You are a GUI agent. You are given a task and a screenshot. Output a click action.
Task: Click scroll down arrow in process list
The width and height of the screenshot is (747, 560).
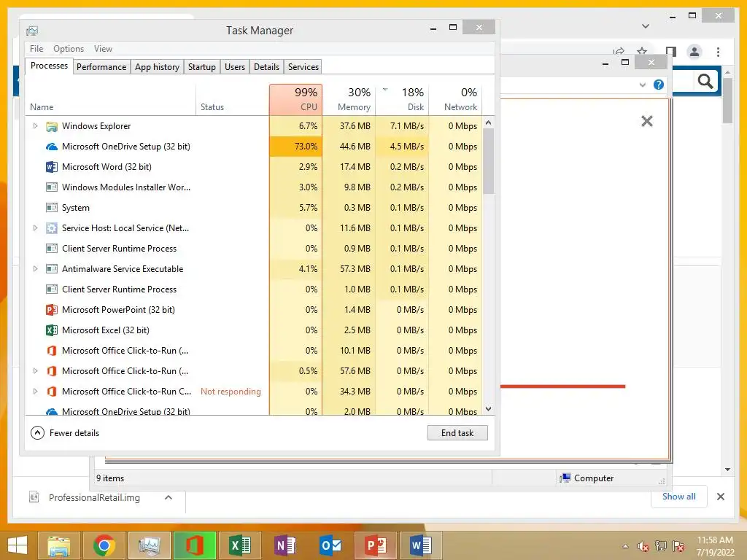pyautogui.click(x=488, y=409)
